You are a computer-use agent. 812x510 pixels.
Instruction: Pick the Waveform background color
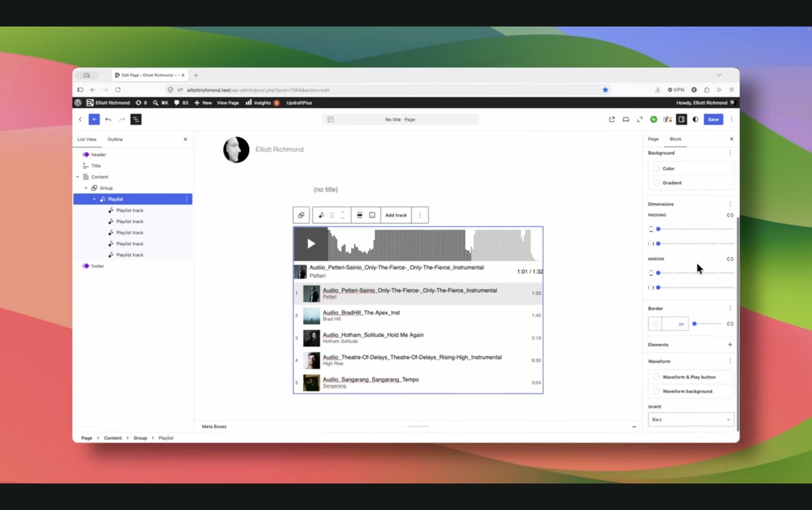click(691, 391)
